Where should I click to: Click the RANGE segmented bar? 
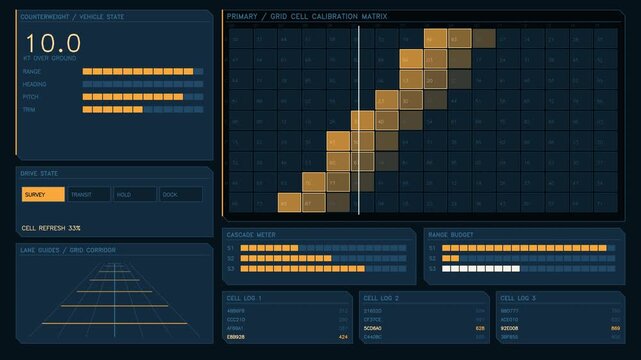coord(143,72)
